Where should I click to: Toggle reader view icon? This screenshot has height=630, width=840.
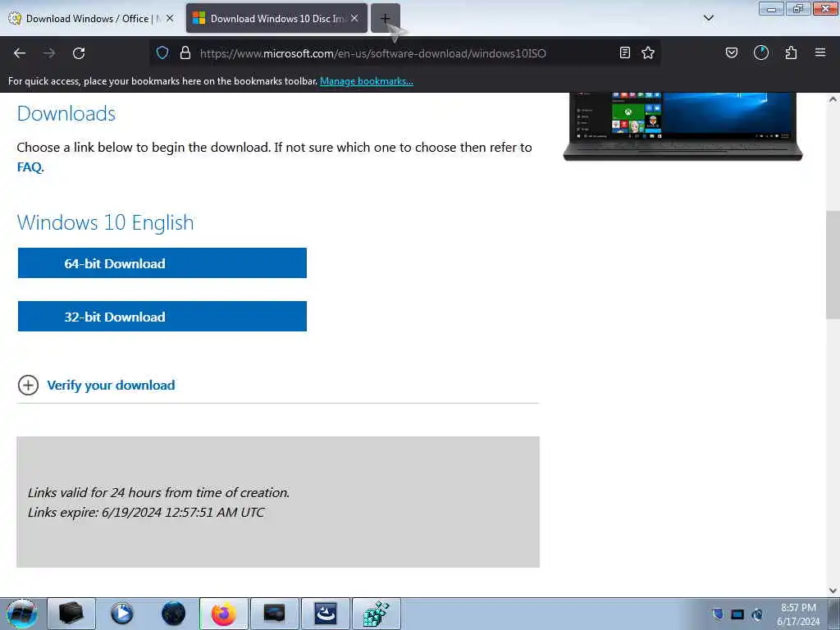624,52
